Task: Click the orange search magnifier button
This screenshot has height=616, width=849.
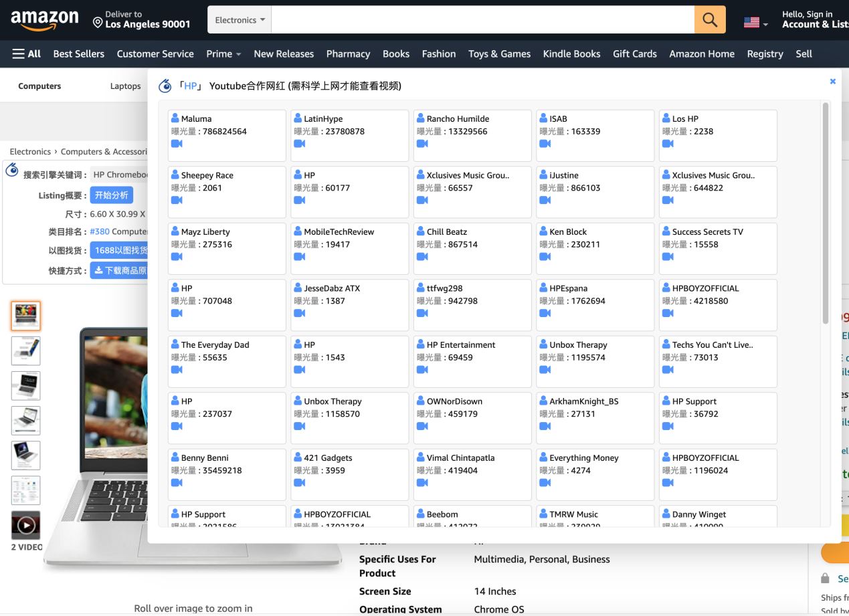Action: (x=710, y=20)
